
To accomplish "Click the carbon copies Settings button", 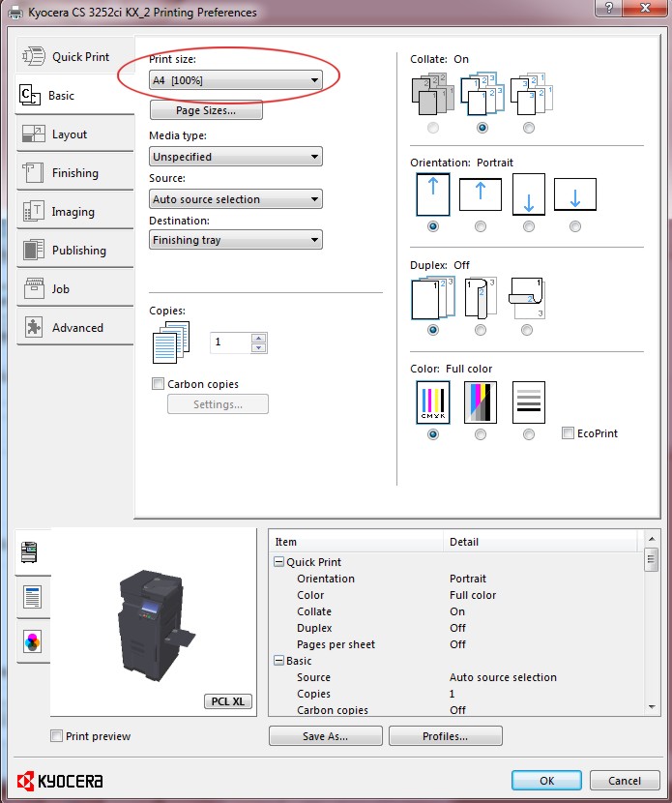I will point(218,404).
